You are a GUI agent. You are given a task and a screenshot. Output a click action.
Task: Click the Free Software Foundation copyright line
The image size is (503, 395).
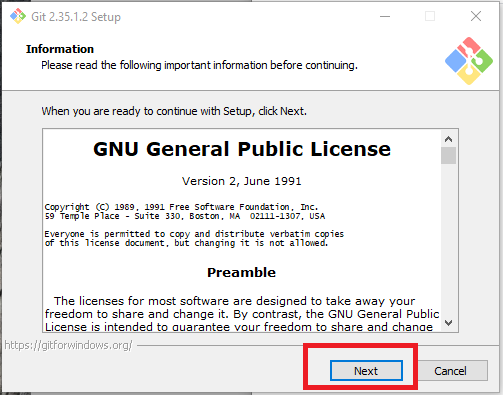coord(182,207)
